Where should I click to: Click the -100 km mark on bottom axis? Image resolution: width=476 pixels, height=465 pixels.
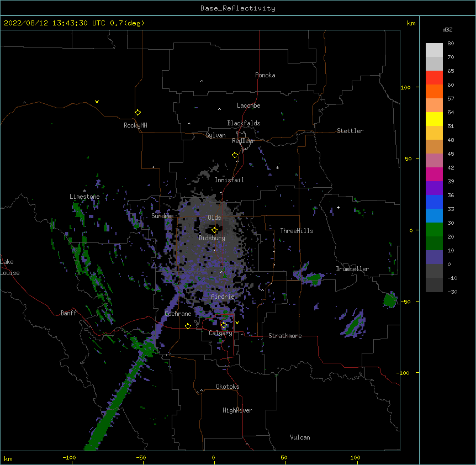point(69,457)
